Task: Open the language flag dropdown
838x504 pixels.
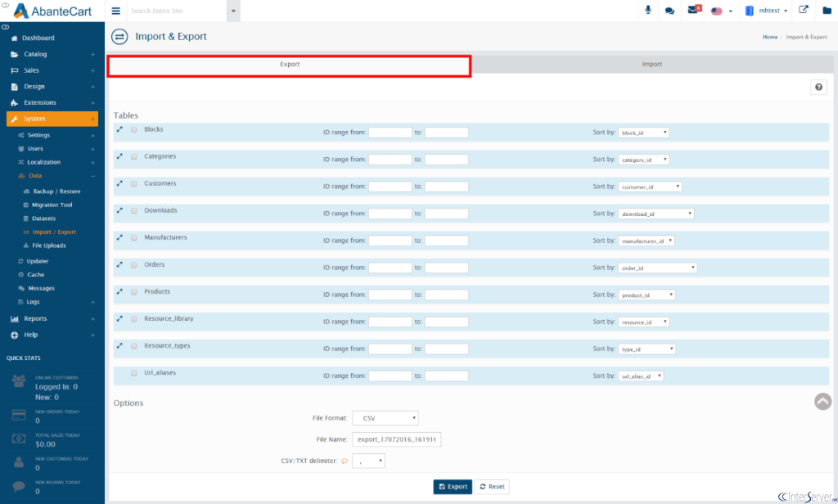Action: coord(721,11)
